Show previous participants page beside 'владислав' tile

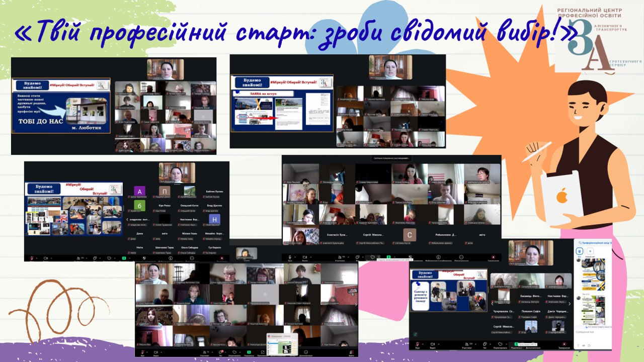(x=127, y=220)
